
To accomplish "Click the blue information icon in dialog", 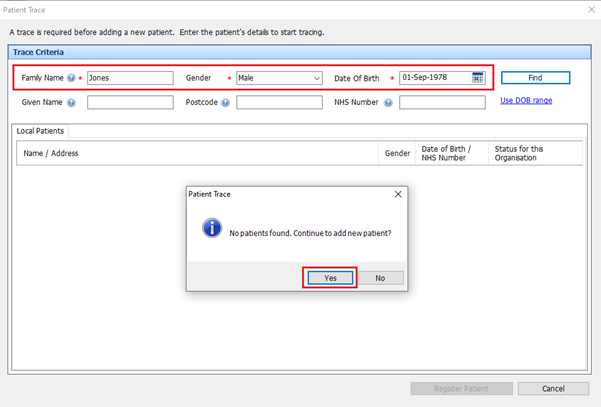I will (212, 229).
